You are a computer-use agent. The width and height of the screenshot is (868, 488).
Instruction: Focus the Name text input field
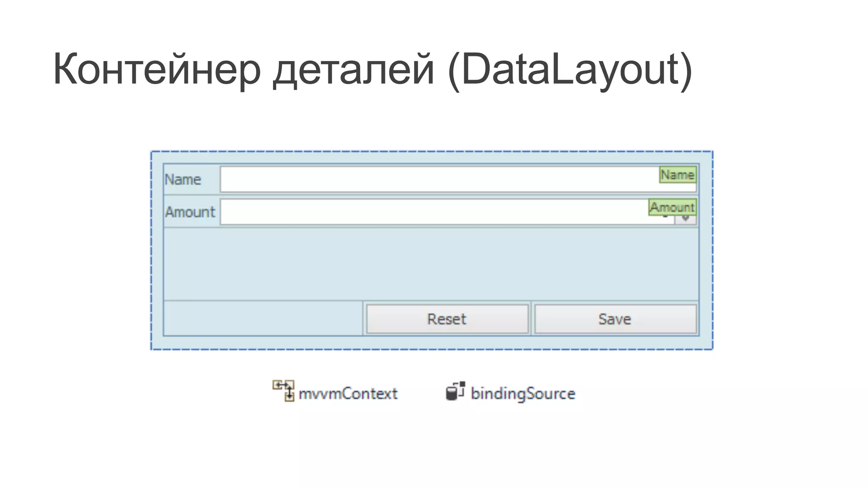(458, 179)
